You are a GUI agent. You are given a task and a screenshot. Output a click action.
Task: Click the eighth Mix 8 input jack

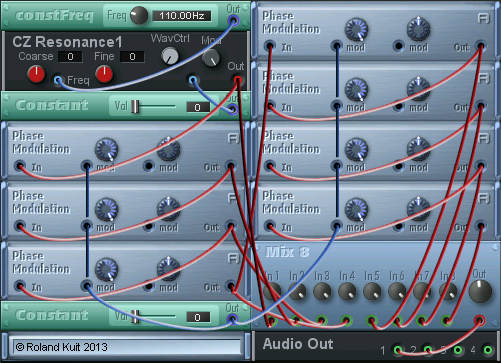pyautogui.click(x=447, y=321)
